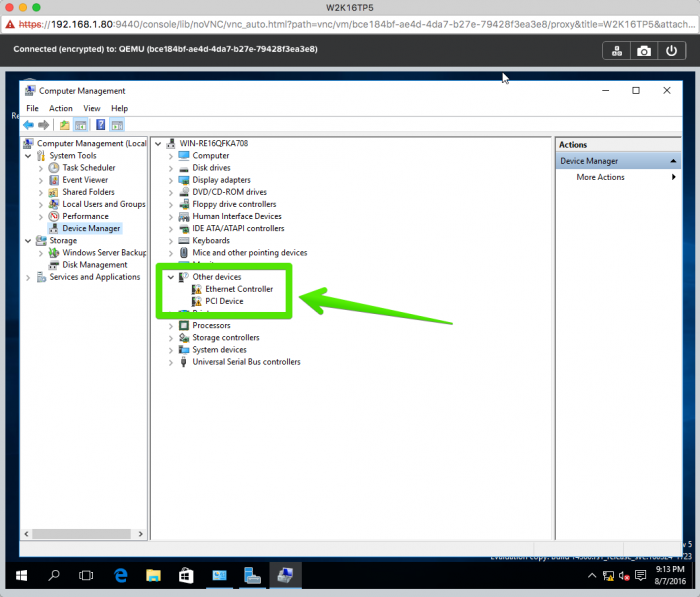The width and height of the screenshot is (700, 597).
Task: Select Mice and other pointing devices
Action: (x=250, y=253)
